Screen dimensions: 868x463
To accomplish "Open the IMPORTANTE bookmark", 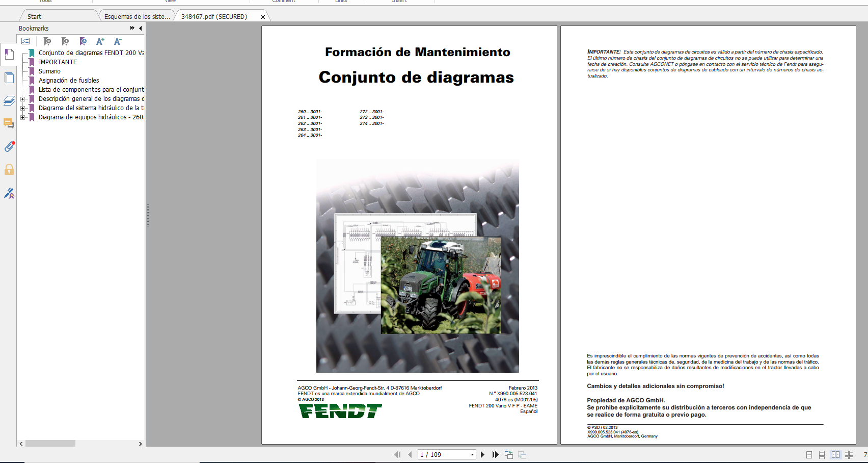I will 58,62.
